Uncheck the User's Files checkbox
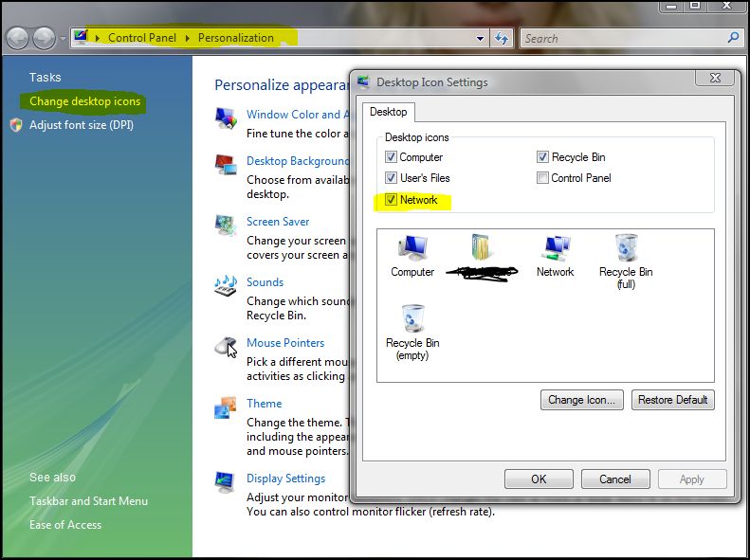Viewport: 750px width, 560px height. point(391,178)
